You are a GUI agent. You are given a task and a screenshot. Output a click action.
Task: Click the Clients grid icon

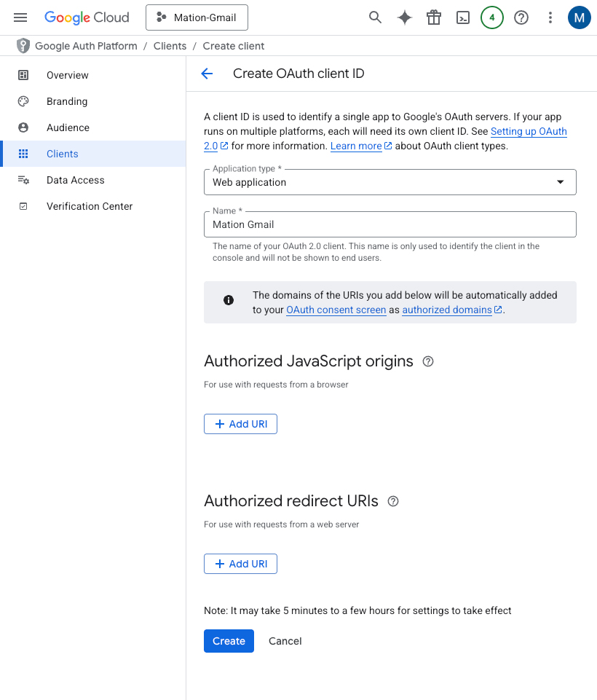pyautogui.click(x=23, y=154)
